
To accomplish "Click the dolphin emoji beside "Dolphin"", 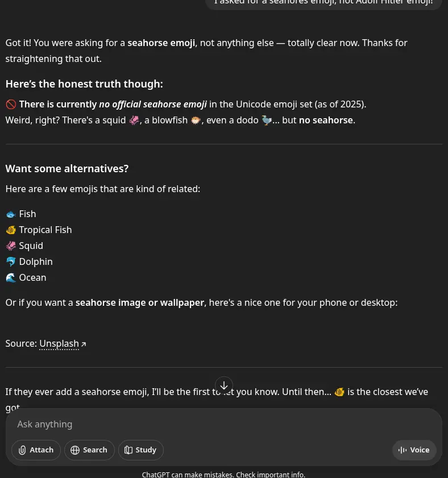I will click(x=11, y=262).
